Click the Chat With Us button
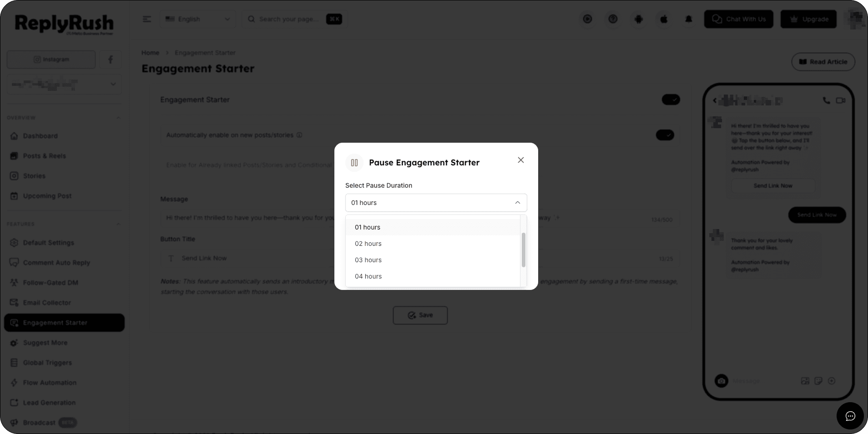The width and height of the screenshot is (868, 434). [x=739, y=19]
